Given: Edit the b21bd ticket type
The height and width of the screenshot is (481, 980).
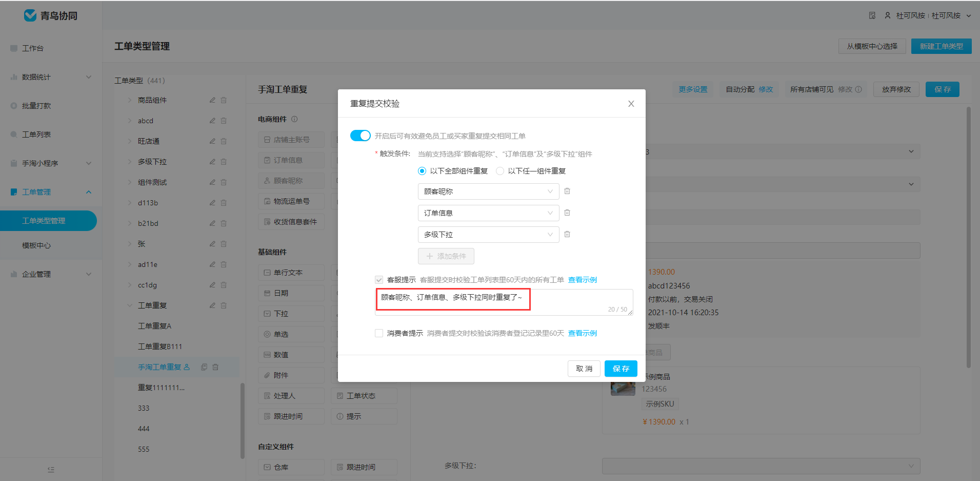Looking at the screenshot, I should pos(212,223).
